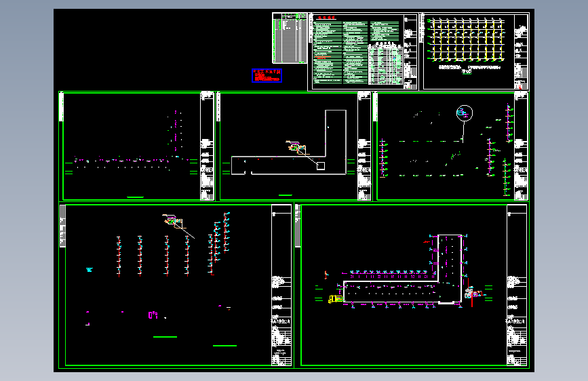Select the yellow equipment symbol beside floor plan
Viewport: 588px width, 381px height.
pyautogui.click(x=335, y=299)
